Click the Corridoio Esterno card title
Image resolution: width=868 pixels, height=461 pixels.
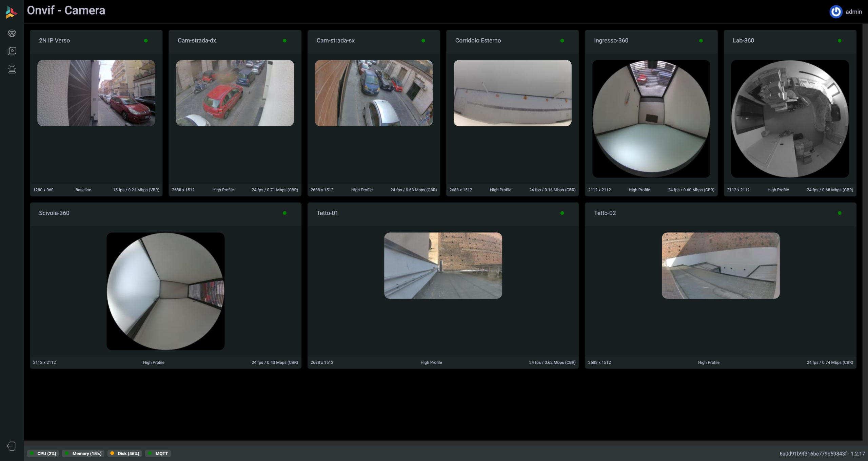(x=478, y=41)
